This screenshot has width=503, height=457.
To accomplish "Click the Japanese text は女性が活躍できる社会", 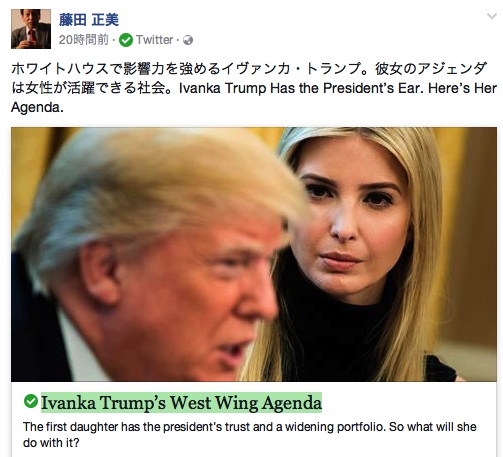I will (91, 88).
